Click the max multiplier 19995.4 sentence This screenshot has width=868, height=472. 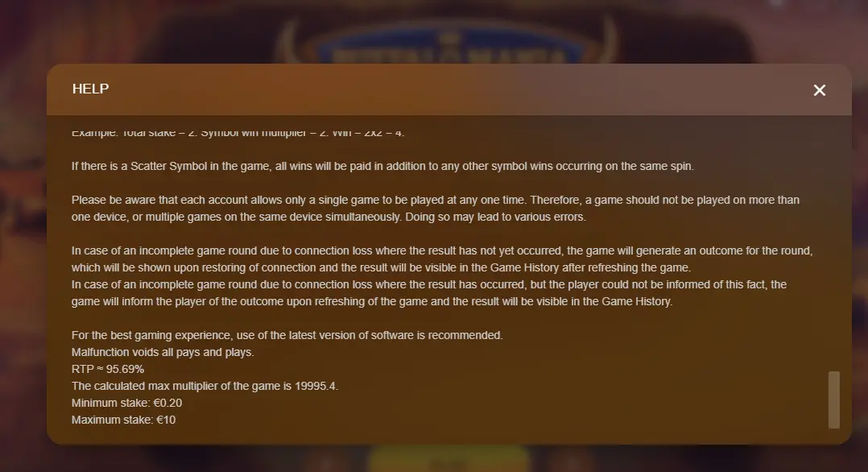click(205, 386)
